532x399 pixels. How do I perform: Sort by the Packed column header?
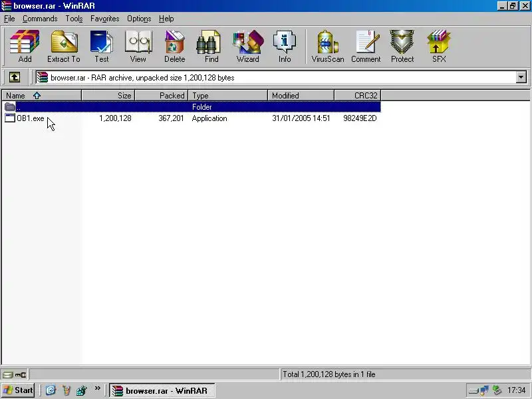pos(162,96)
